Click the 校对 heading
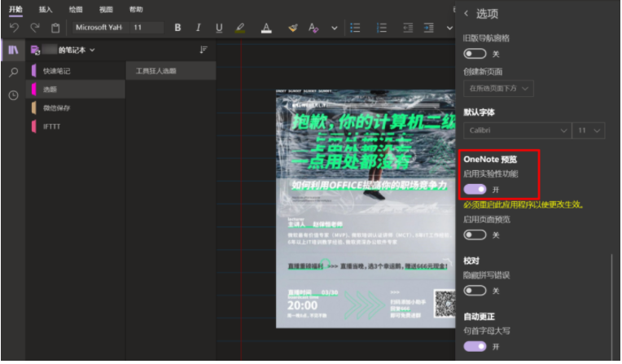Image resolution: width=622 pixels, height=364 pixels. (471, 261)
